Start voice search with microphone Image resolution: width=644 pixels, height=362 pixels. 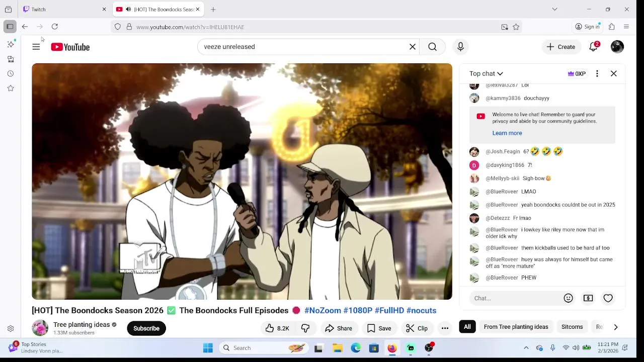pyautogui.click(x=460, y=47)
